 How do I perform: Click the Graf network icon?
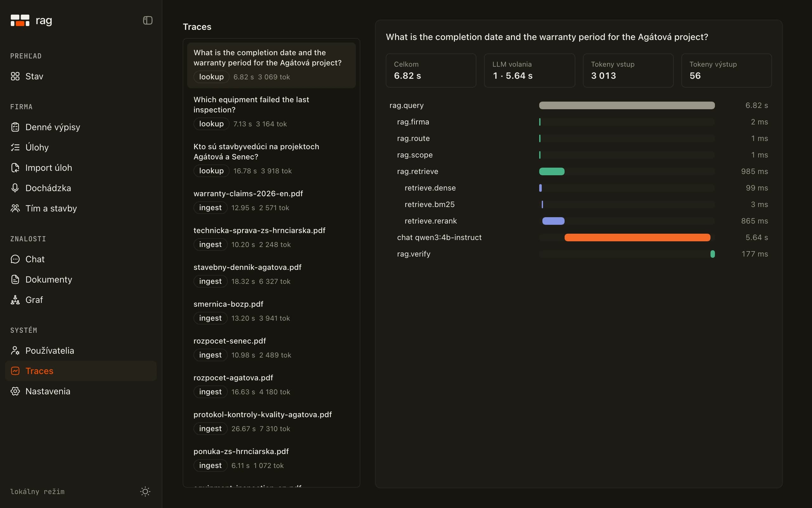(x=15, y=300)
